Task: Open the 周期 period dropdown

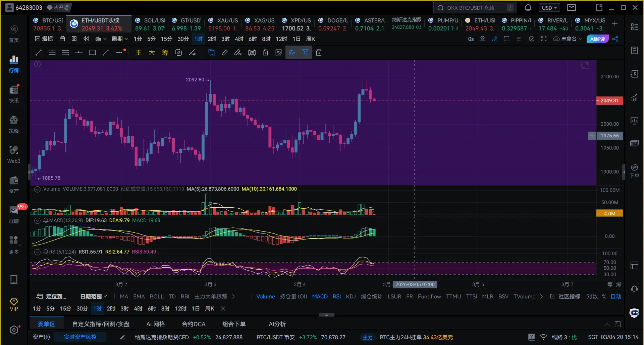Action: tap(119, 39)
